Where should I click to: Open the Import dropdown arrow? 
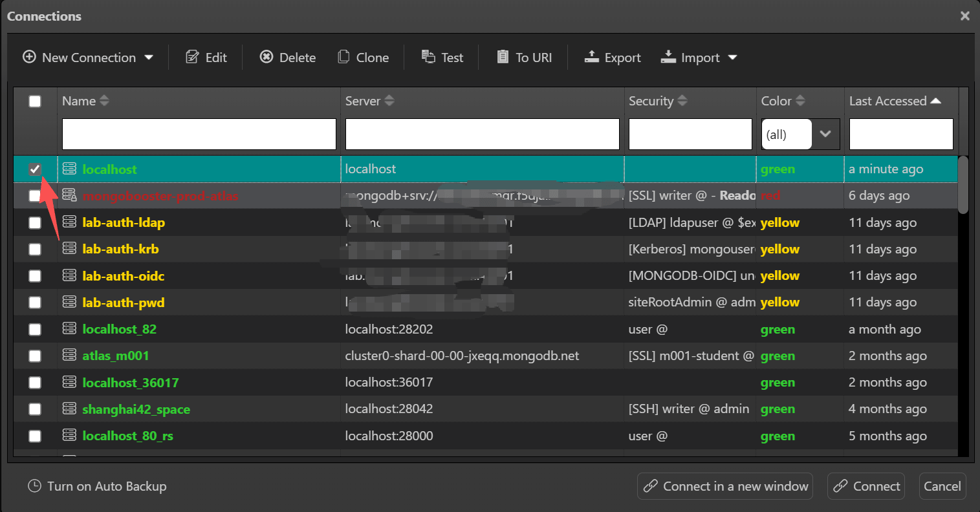pos(733,58)
